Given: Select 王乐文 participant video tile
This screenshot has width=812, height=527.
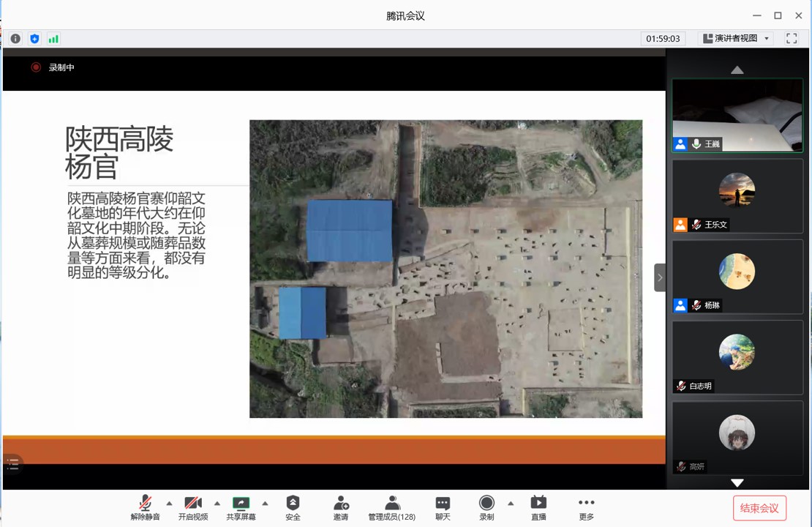Looking at the screenshot, I should coord(737,196).
